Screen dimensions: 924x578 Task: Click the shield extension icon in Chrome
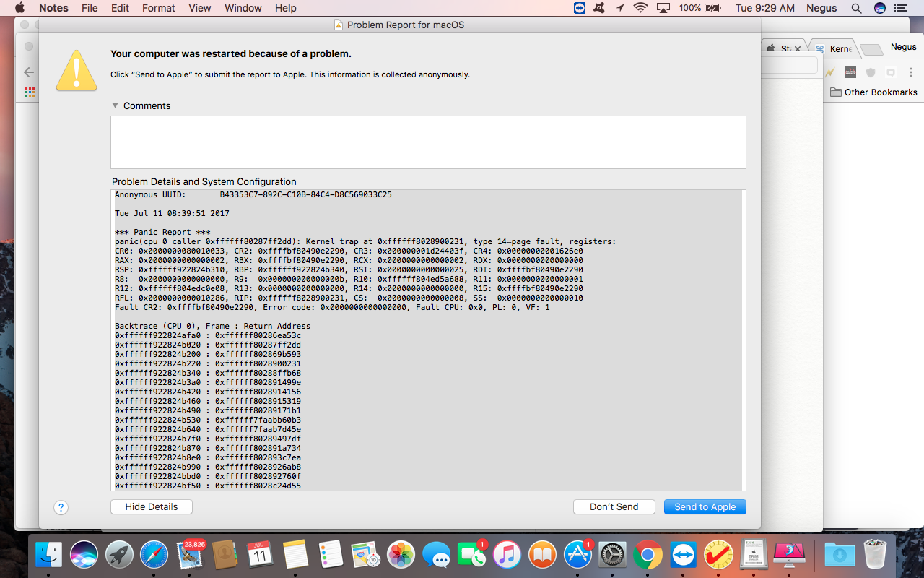(x=871, y=72)
